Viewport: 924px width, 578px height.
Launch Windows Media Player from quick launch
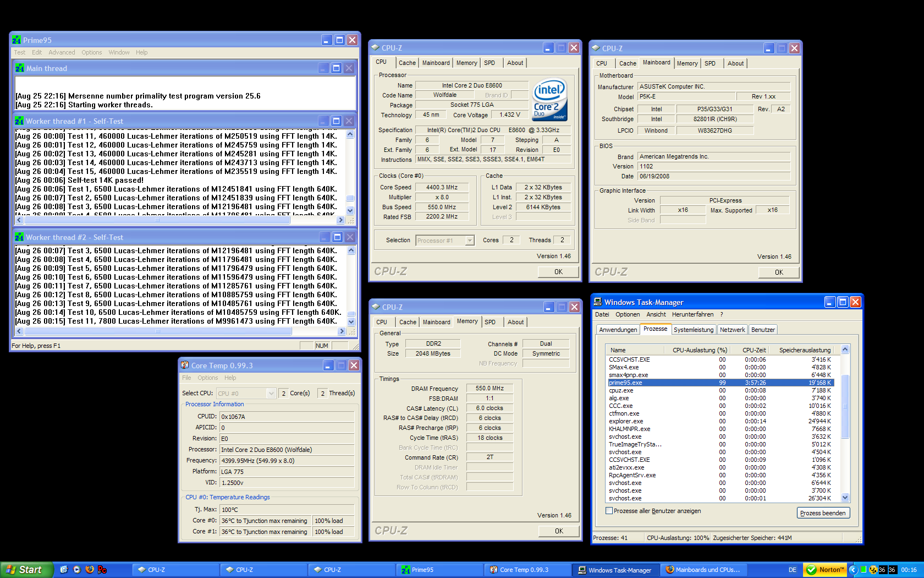coord(77,570)
